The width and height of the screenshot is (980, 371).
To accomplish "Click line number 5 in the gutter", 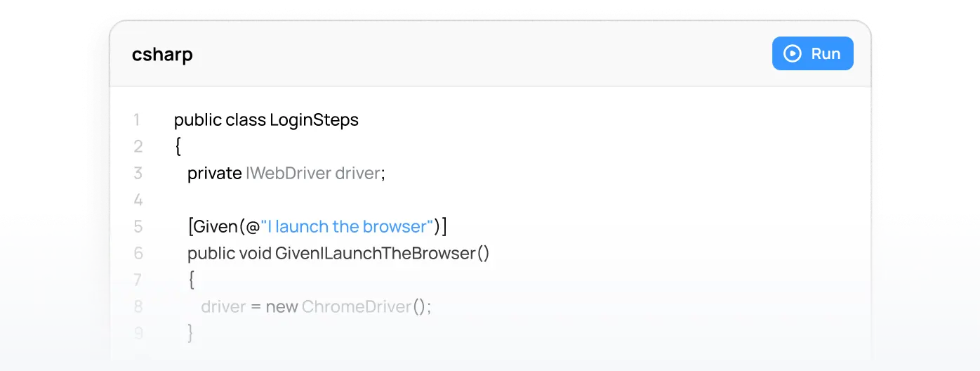I will point(138,226).
